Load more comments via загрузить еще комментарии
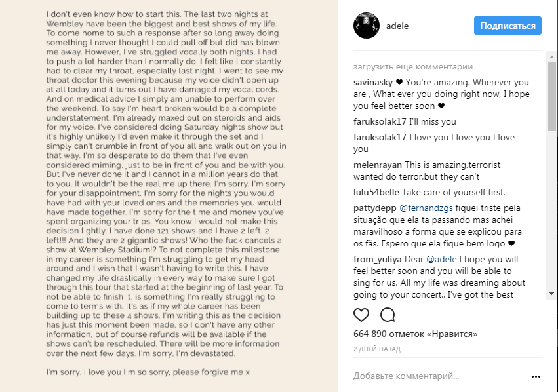This screenshot has height=392, width=558. pyautogui.click(x=412, y=67)
